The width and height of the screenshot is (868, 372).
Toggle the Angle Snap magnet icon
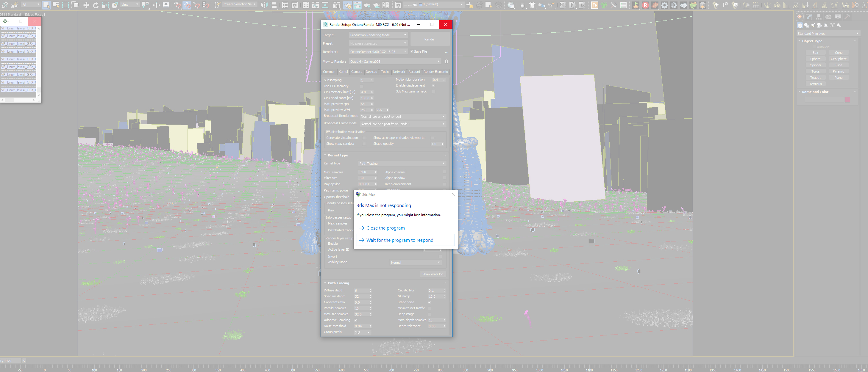[187, 5]
